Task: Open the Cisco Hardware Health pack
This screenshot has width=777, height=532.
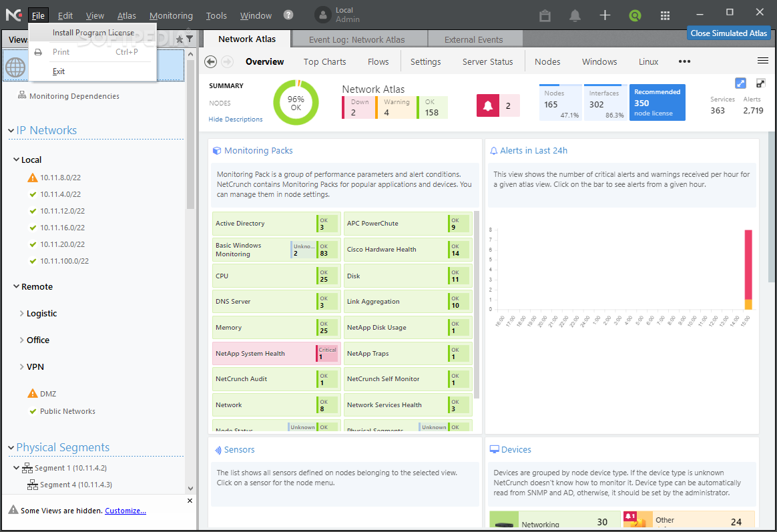Action: pyautogui.click(x=408, y=249)
